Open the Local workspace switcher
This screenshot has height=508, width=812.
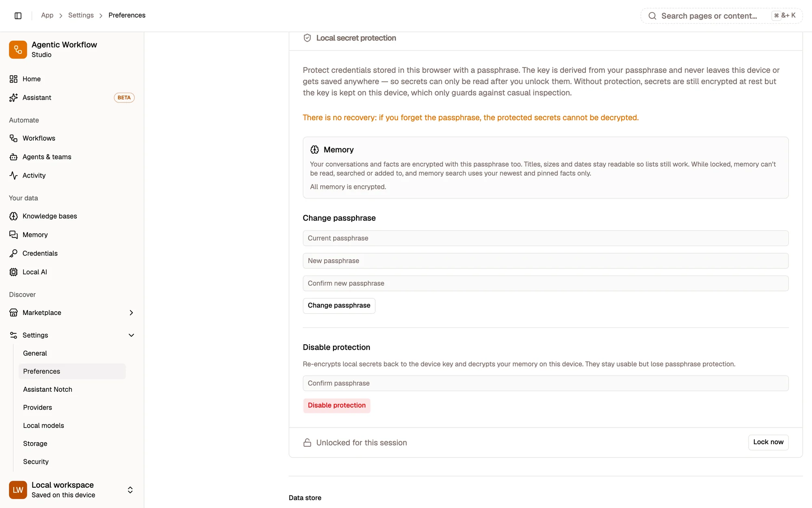tap(72, 490)
